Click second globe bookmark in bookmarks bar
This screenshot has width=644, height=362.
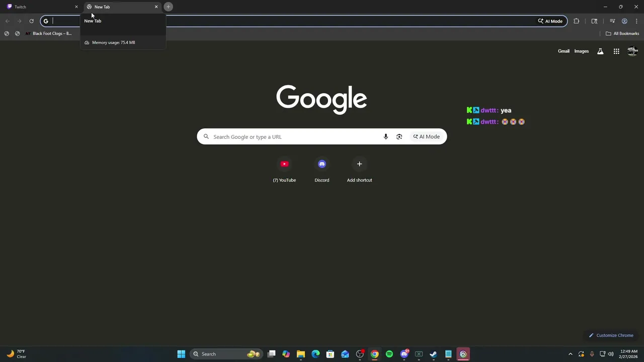[x=17, y=34]
